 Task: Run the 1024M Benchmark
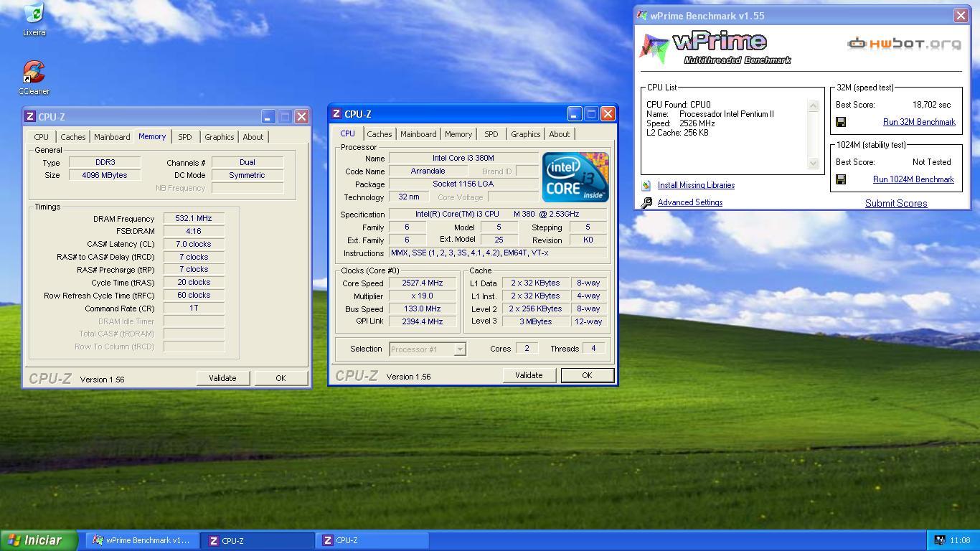click(x=913, y=179)
